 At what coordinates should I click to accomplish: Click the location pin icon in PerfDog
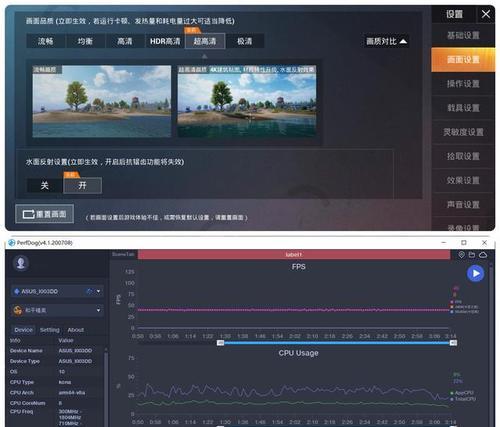[x=461, y=255]
